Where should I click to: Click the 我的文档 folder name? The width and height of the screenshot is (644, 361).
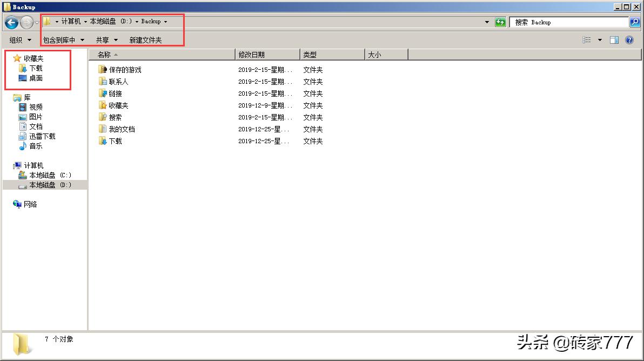point(122,129)
